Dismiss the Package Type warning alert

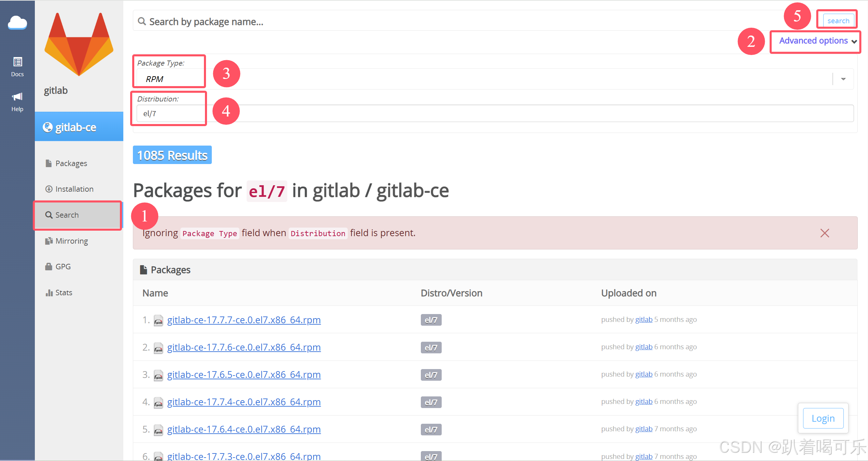pyautogui.click(x=825, y=233)
